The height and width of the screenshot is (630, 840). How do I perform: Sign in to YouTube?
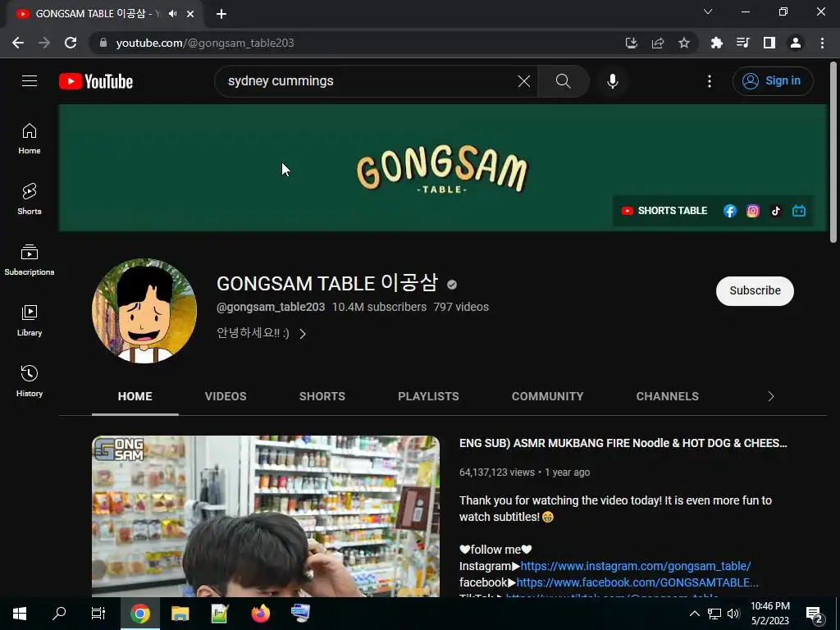pos(773,81)
